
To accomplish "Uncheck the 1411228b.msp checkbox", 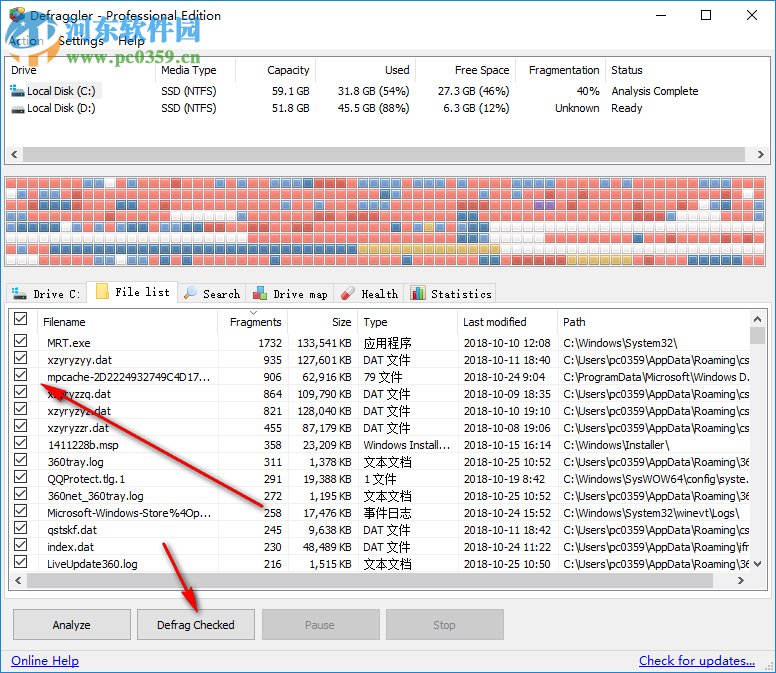I will click(x=20, y=443).
